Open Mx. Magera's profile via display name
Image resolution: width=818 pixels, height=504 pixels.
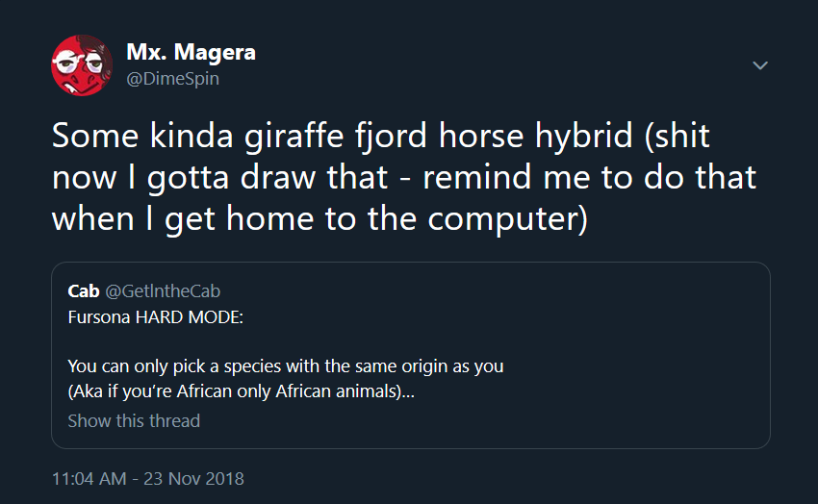point(191,51)
